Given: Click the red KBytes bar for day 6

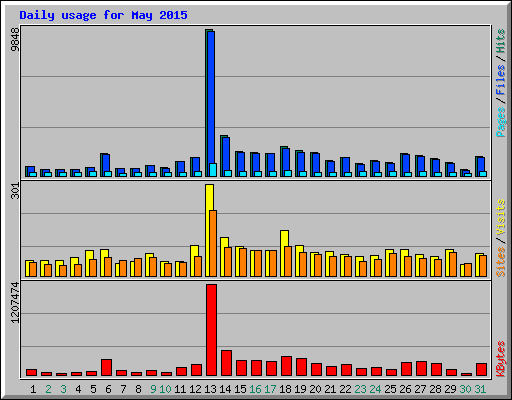Looking at the screenshot, I should coord(106,368).
